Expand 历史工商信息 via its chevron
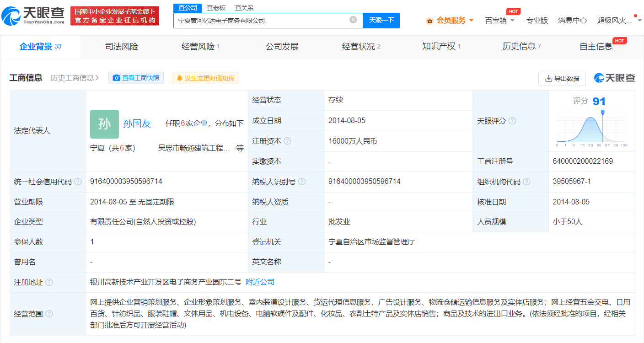 click(97, 78)
